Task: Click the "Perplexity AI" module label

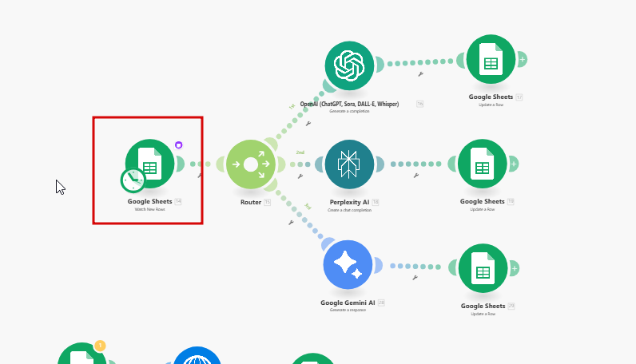Action: [349, 202]
